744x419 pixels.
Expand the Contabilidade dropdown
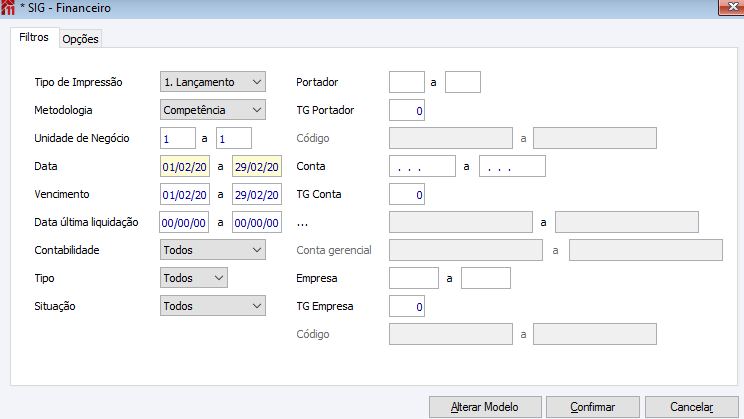[213, 250]
